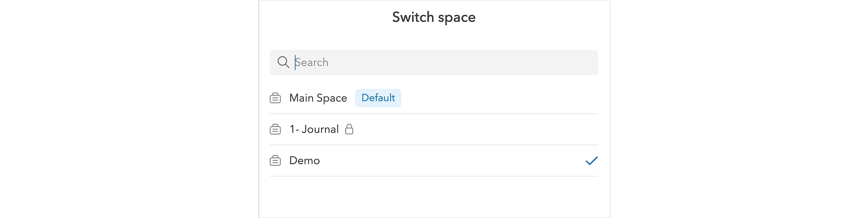868x218 pixels.
Task: Click the Demo briefcase icon
Action: tap(275, 161)
